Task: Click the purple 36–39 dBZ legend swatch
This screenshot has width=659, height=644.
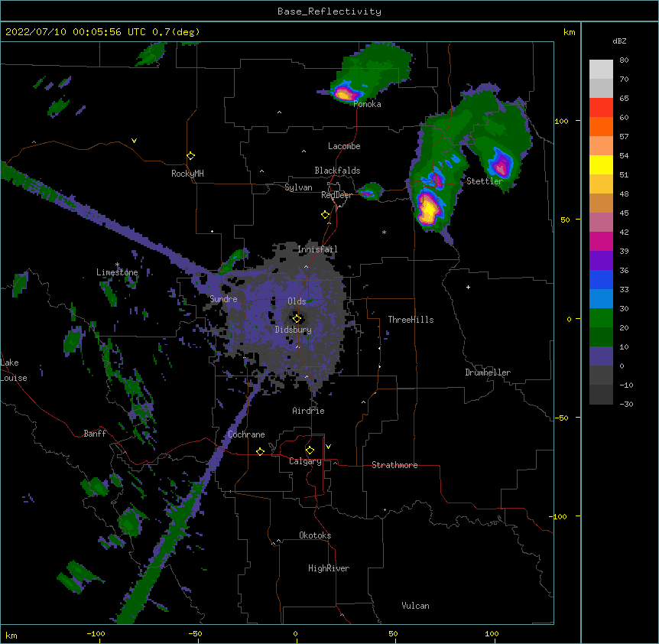Action: tap(601, 260)
